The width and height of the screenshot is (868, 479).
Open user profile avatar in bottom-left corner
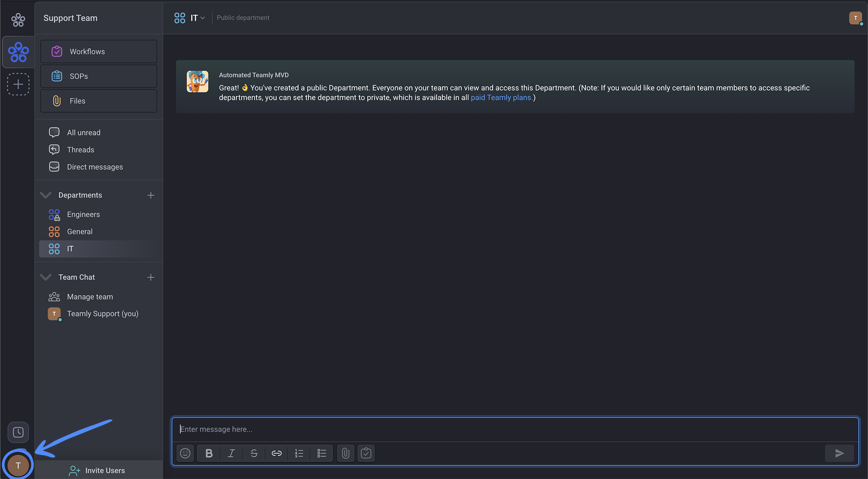[x=18, y=465]
